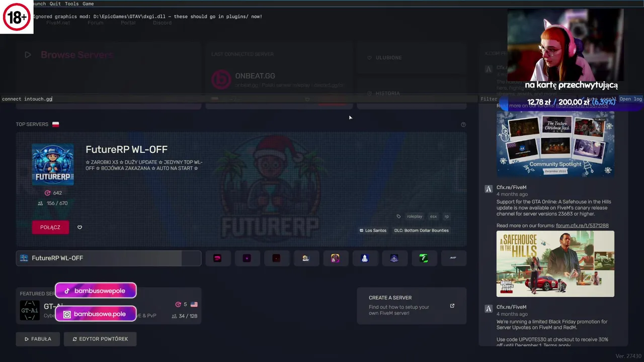Image resolution: width=644 pixels, height=362 pixels.
Task: Select the green F logo server icon
Action: coord(424,258)
